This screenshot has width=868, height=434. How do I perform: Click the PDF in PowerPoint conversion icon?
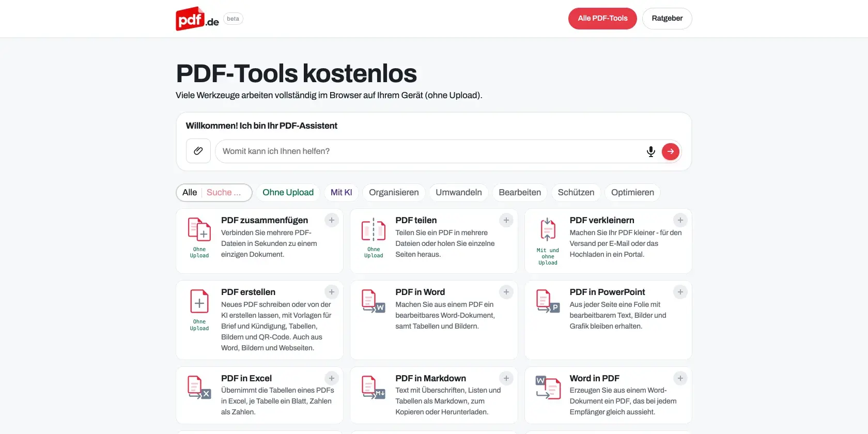click(x=548, y=302)
